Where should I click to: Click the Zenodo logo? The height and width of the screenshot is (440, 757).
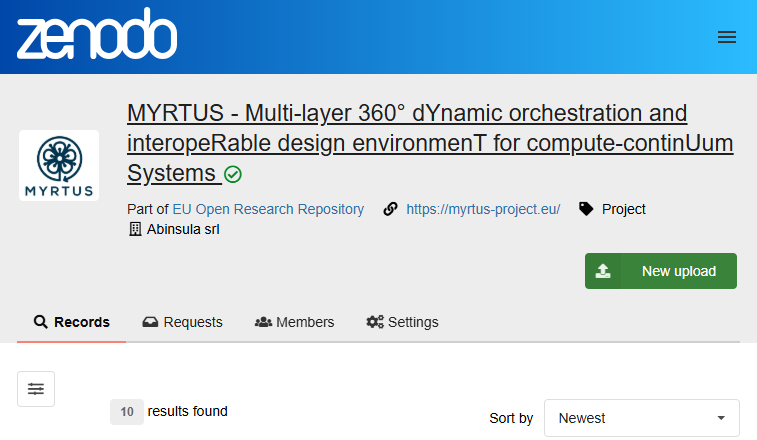[97, 37]
